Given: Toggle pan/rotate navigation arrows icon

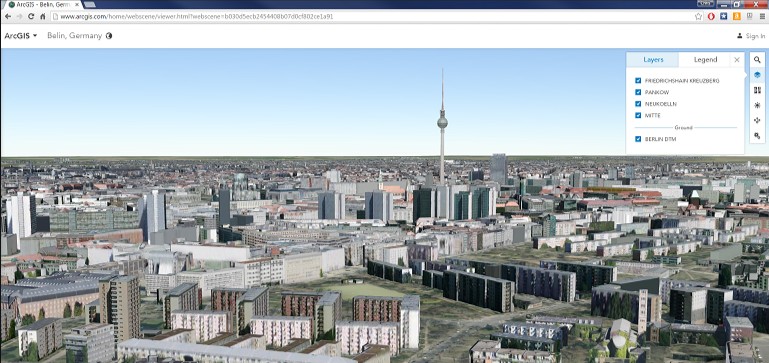Looking at the screenshot, I should click(757, 121).
